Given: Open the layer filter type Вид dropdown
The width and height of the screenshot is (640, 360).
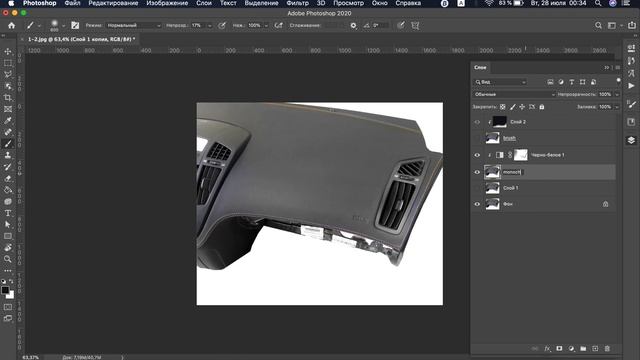Looking at the screenshot, I should pos(500,82).
